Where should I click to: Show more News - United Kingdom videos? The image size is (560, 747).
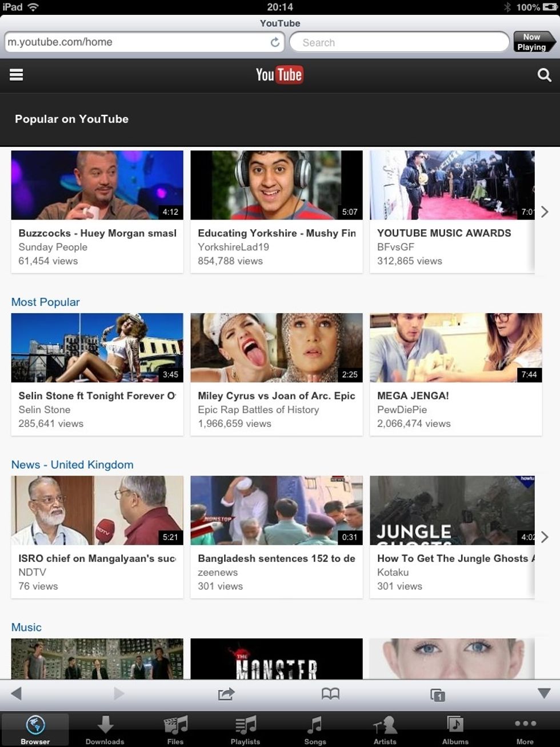click(x=545, y=537)
